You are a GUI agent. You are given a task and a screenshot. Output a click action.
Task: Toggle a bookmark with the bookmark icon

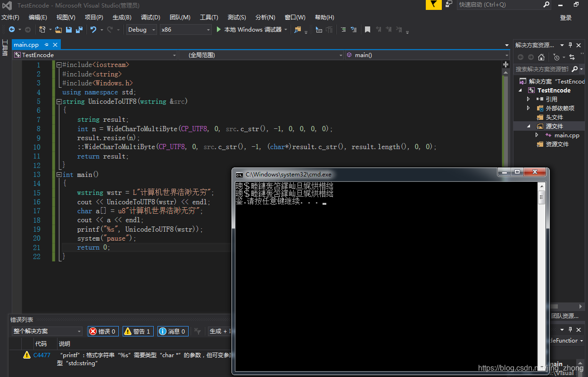(x=367, y=29)
